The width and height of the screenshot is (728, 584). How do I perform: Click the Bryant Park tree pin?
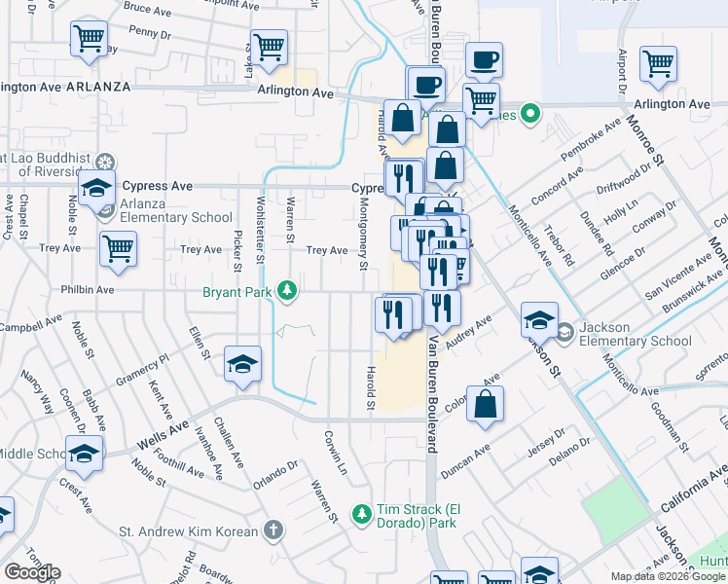coord(287,292)
